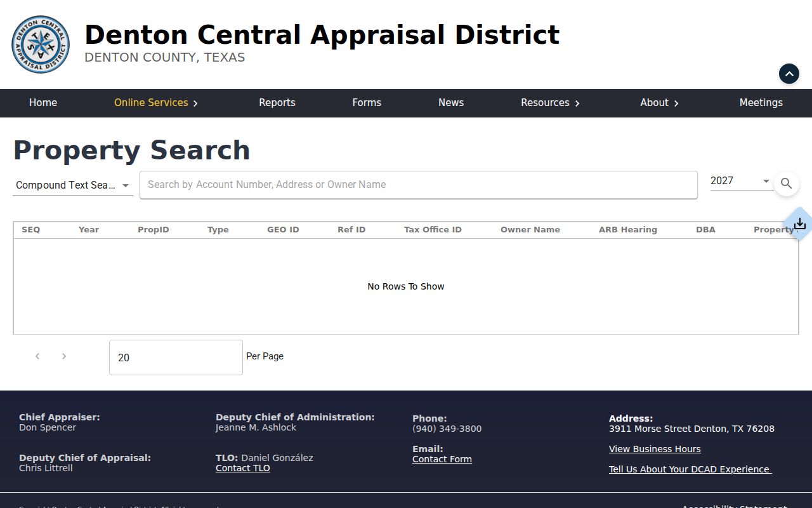Viewport: 812px width, 508px height.
Task: Expand the About menu
Action: pyautogui.click(x=659, y=103)
